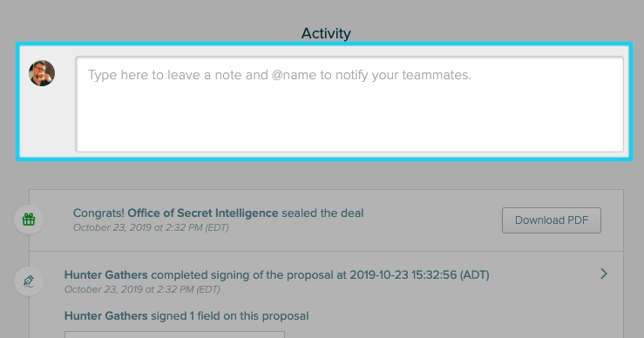Focus the note field to leave a teammate note
The width and height of the screenshot is (644, 338).
pos(349,105)
